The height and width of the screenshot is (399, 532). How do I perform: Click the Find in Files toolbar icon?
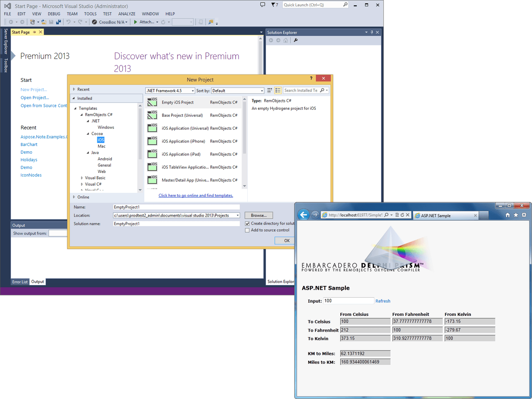point(211,22)
